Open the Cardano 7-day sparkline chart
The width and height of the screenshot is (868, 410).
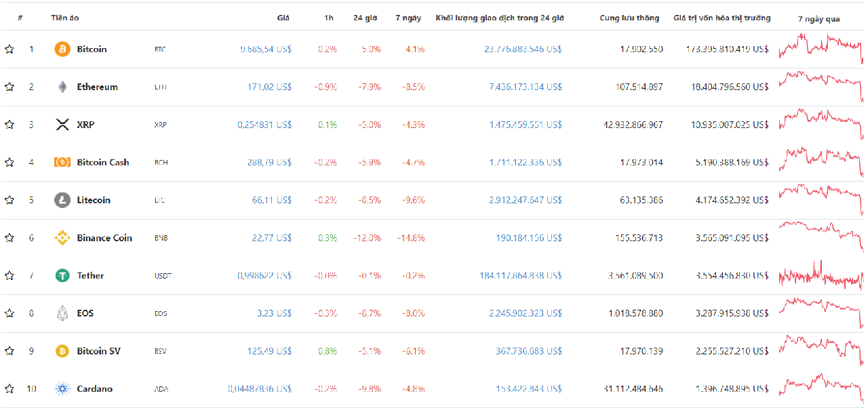[x=821, y=389]
